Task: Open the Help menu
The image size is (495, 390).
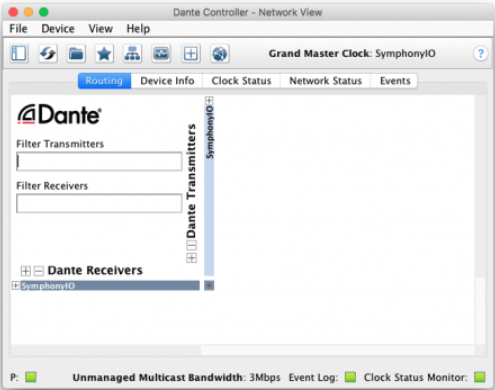Action: (138, 29)
